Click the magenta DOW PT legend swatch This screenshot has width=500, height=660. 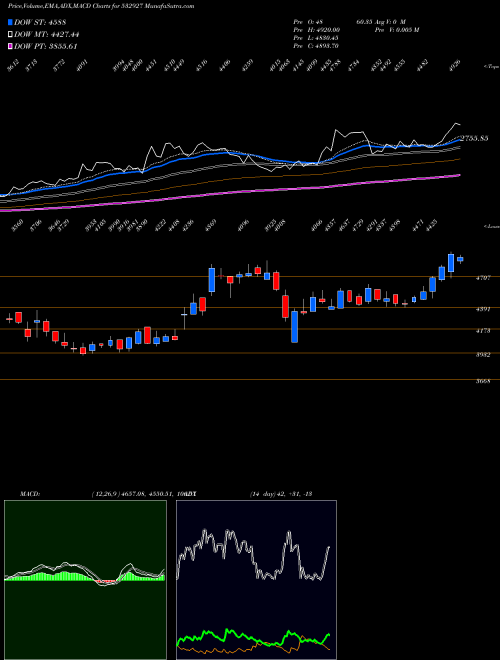coord(10,46)
